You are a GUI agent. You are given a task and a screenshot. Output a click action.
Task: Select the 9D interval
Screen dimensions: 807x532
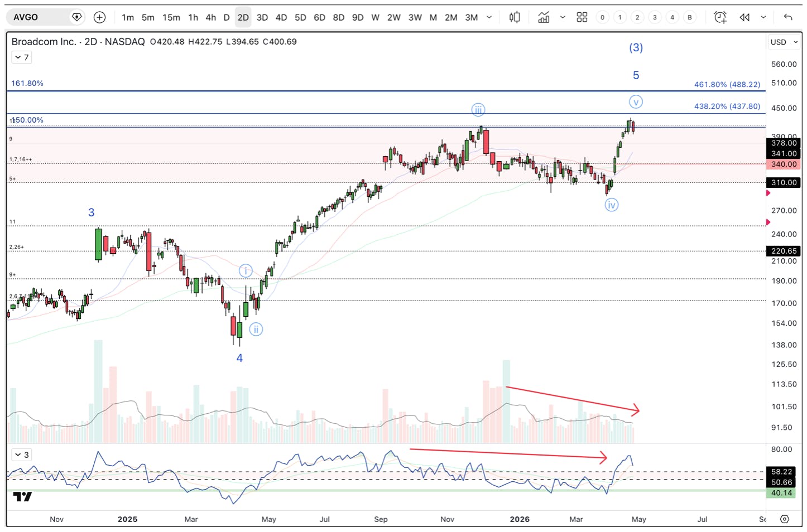click(358, 17)
